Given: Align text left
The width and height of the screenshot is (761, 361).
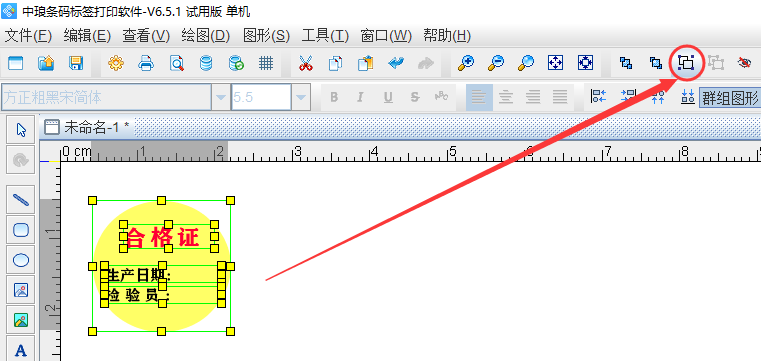Looking at the screenshot, I should coord(479,98).
